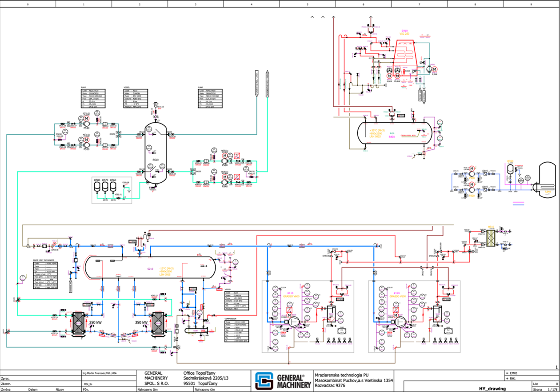
Task: Click the left 350 kW plate exchanger
Action: pos(80,324)
